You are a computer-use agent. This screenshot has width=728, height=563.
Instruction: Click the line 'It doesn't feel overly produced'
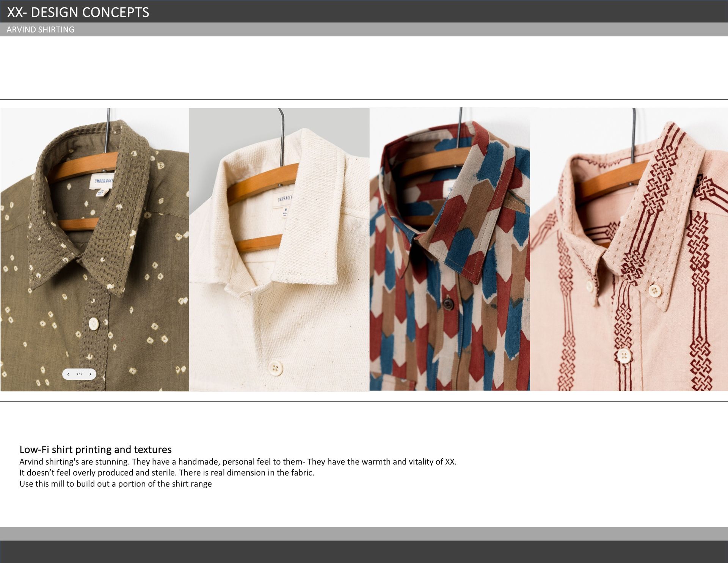(167, 473)
